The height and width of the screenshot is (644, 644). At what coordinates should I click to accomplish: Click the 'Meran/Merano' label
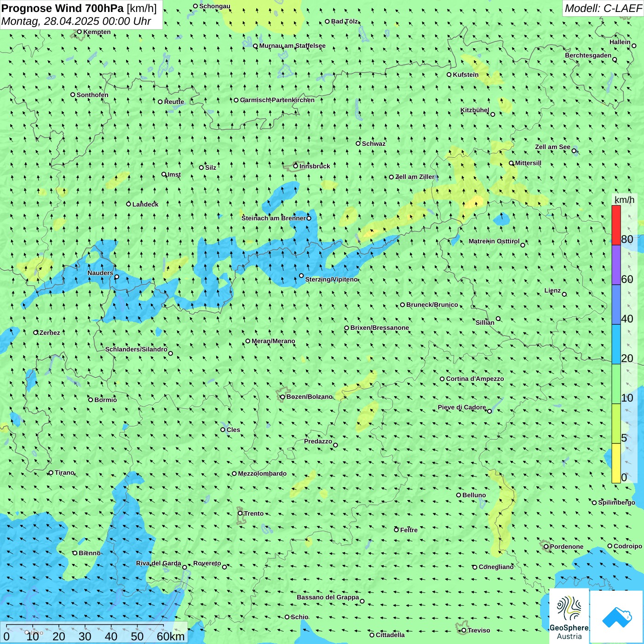273,341
